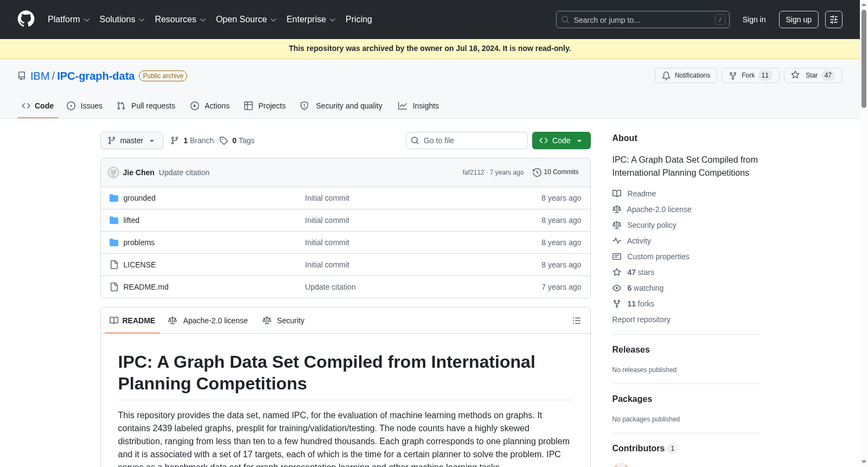Open the Releases section heading link
868x467 pixels.
coord(631,350)
